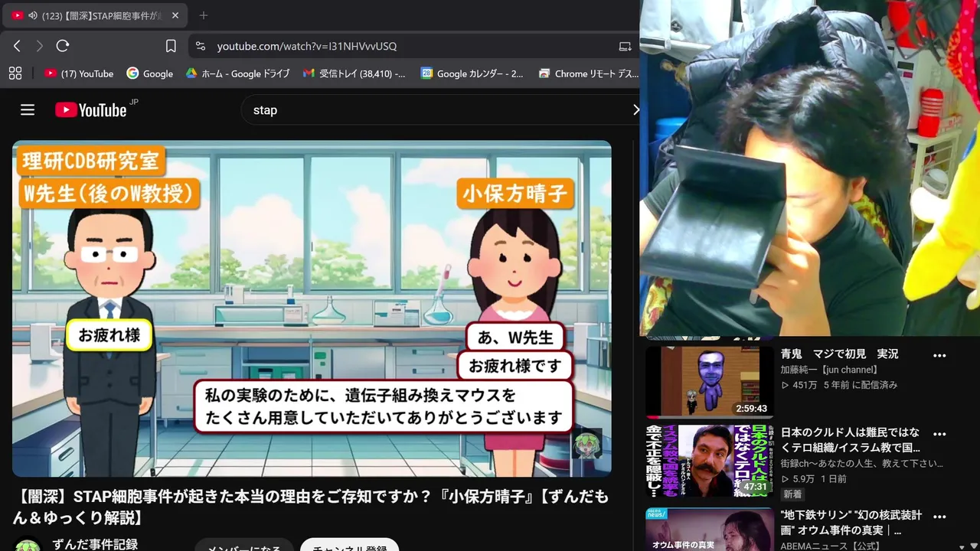Open Google bookmark

[150, 73]
